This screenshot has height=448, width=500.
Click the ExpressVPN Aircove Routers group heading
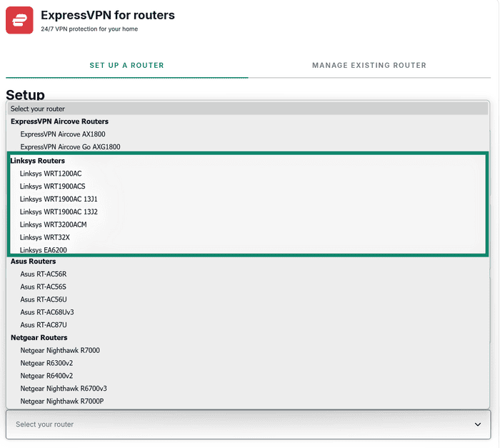click(x=59, y=121)
